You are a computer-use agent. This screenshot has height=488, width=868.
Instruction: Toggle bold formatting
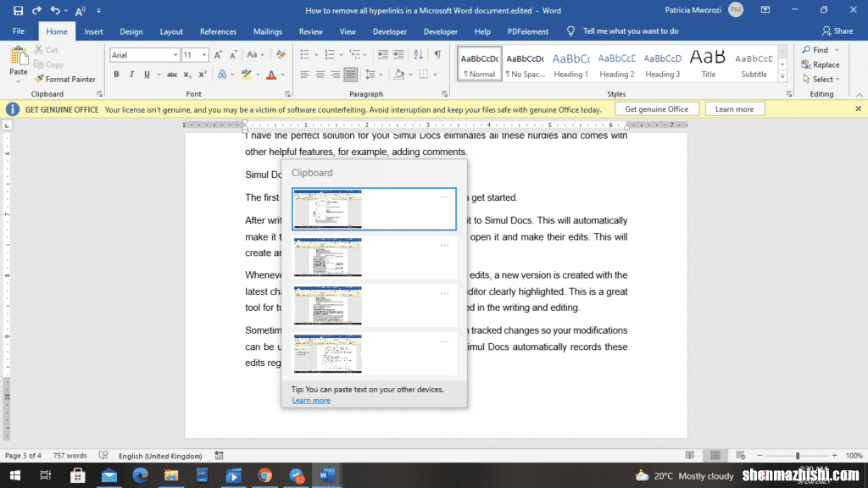click(x=116, y=75)
